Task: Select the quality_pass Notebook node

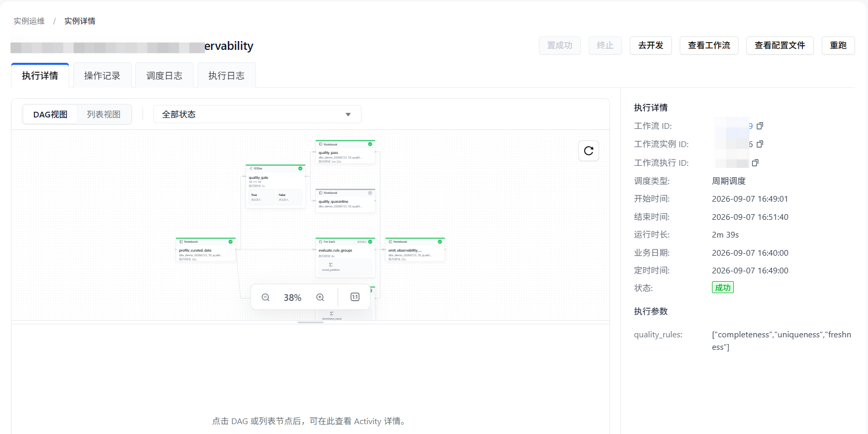Action: tap(345, 152)
